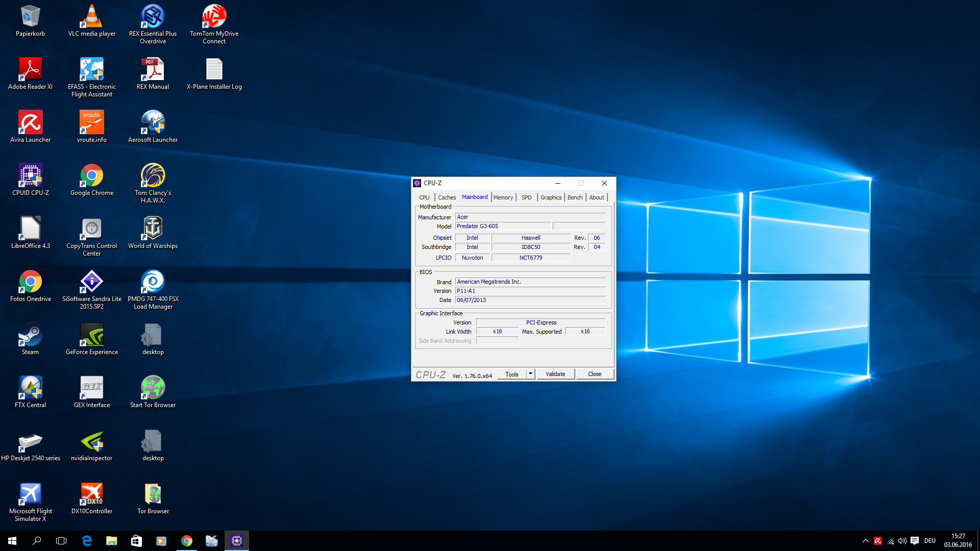The width and height of the screenshot is (980, 551).
Task: Click the Close button in CPU-Z
Action: click(595, 374)
